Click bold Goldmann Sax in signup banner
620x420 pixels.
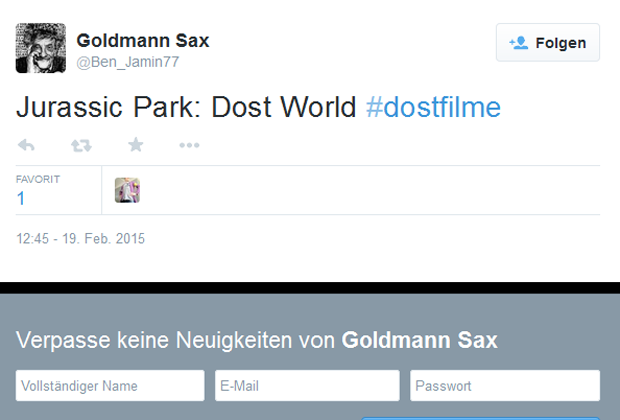point(420,340)
